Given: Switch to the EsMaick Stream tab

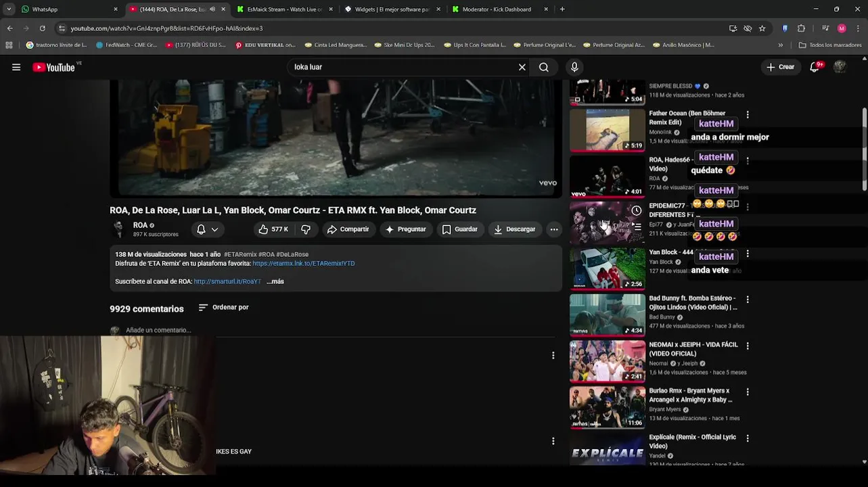Looking at the screenshot, I should coord(285,9).
